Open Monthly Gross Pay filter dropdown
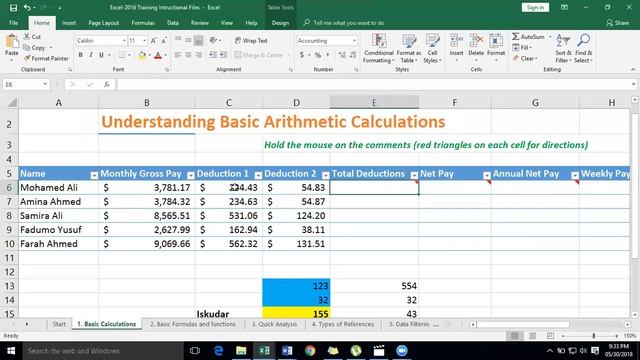 click(x=191, y=175)
